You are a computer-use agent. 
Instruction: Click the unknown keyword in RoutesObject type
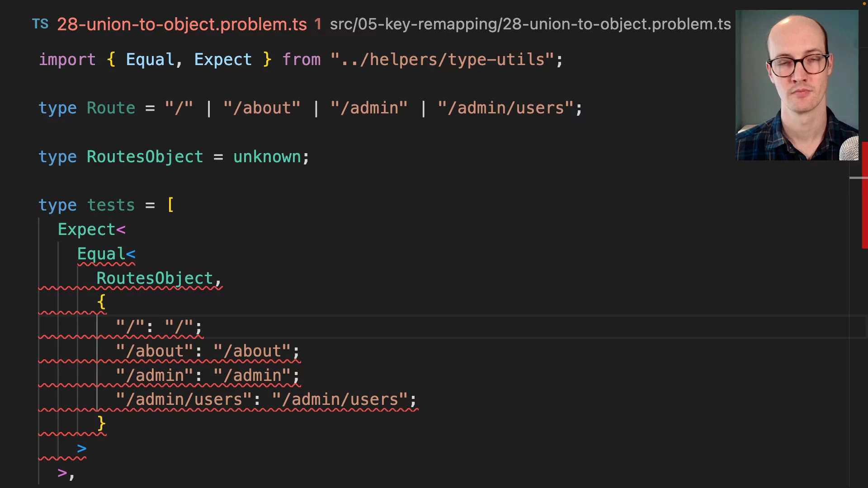(x=267, y=157)
